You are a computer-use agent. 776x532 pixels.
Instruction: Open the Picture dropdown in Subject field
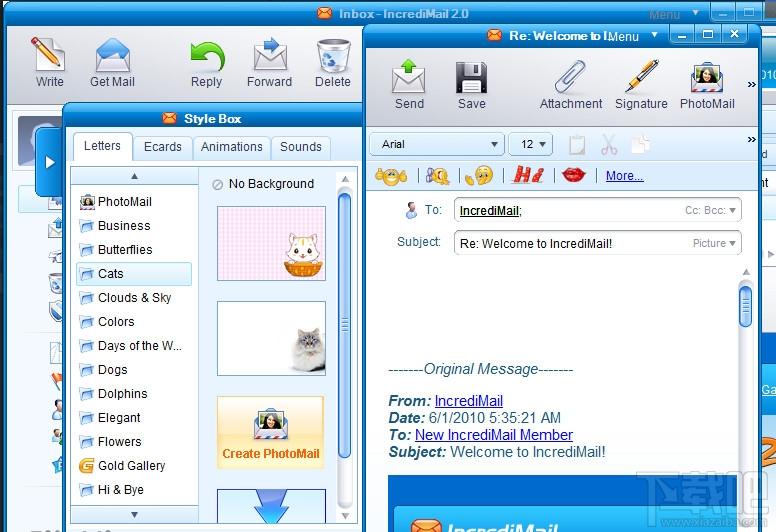[x=714, y=243]
